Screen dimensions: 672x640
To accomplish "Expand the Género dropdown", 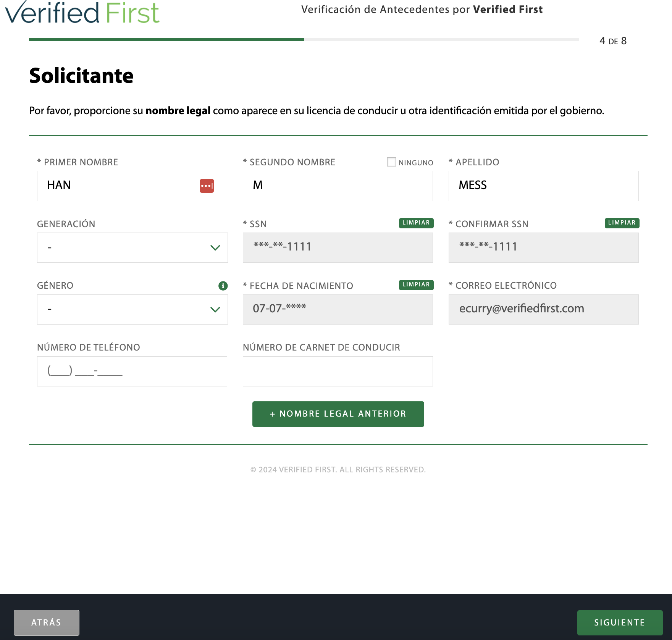I will pyautogui.click(x=132, y=309).
